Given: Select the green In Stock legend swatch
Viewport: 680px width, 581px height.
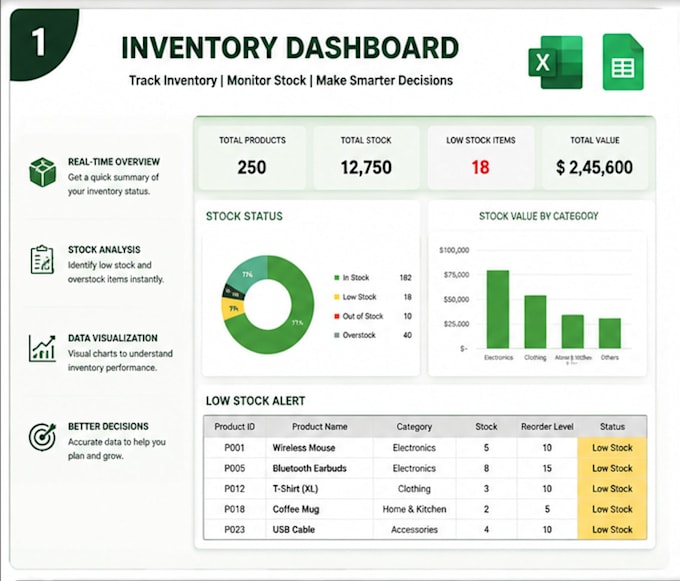Looking at the screenshot, I should (x=337, y=277).
